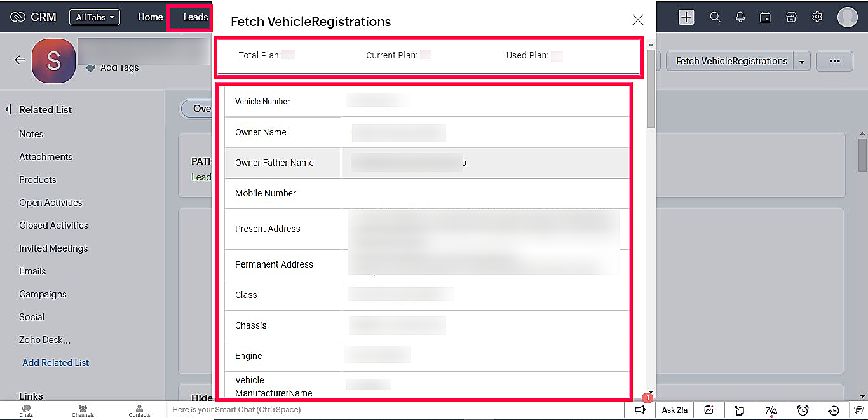Click the CRM logo
868x420 pixels.
pos(33,17)
